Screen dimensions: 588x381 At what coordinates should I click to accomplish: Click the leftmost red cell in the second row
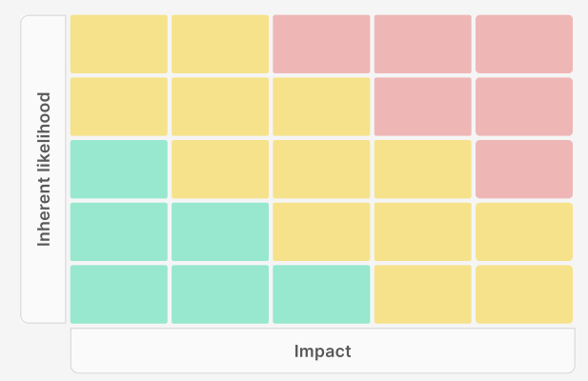point(422,107)
